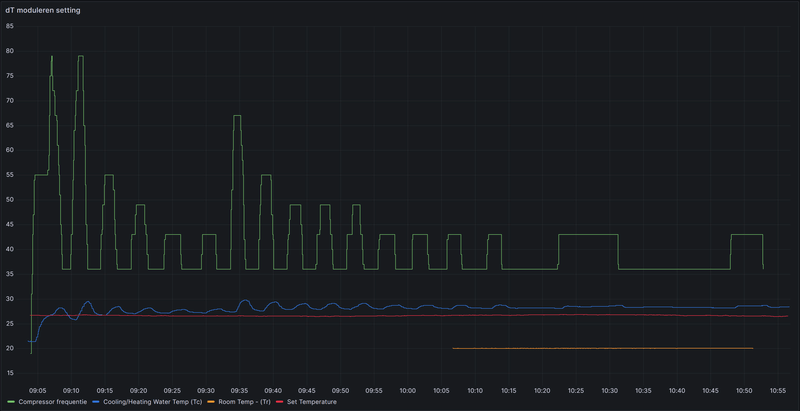Screen dimensions: 800x411
Task: Click the 09:10 time axis label
Action: coord(71,391)
